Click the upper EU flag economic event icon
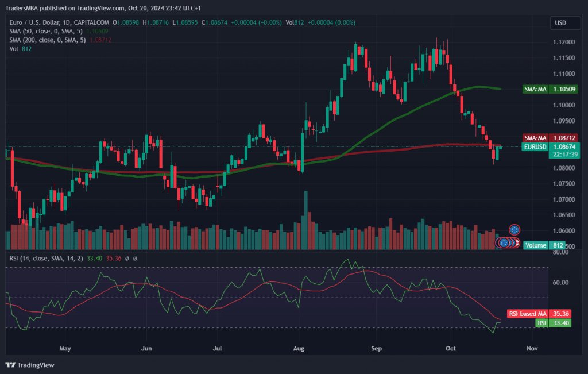Screen dimensions: 588x374 514,230
